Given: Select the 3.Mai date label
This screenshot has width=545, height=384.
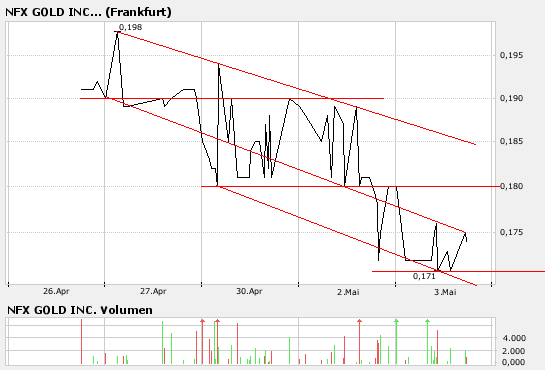Looking at the screenshot, I should (445, 292).
